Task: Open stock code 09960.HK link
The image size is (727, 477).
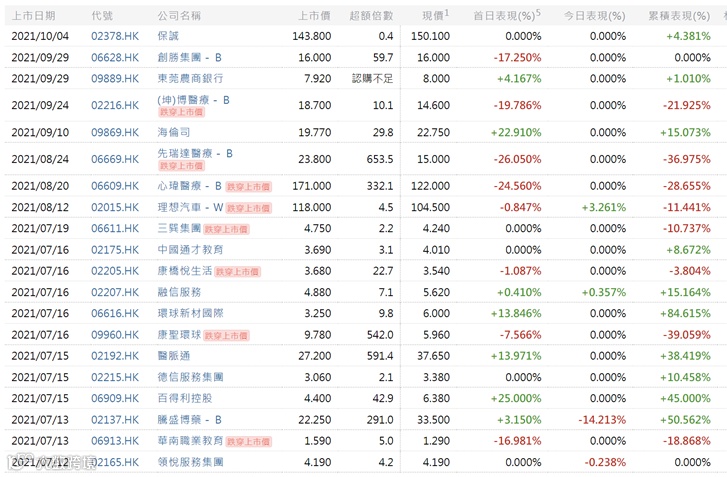Action: click(x=115, y=335)
